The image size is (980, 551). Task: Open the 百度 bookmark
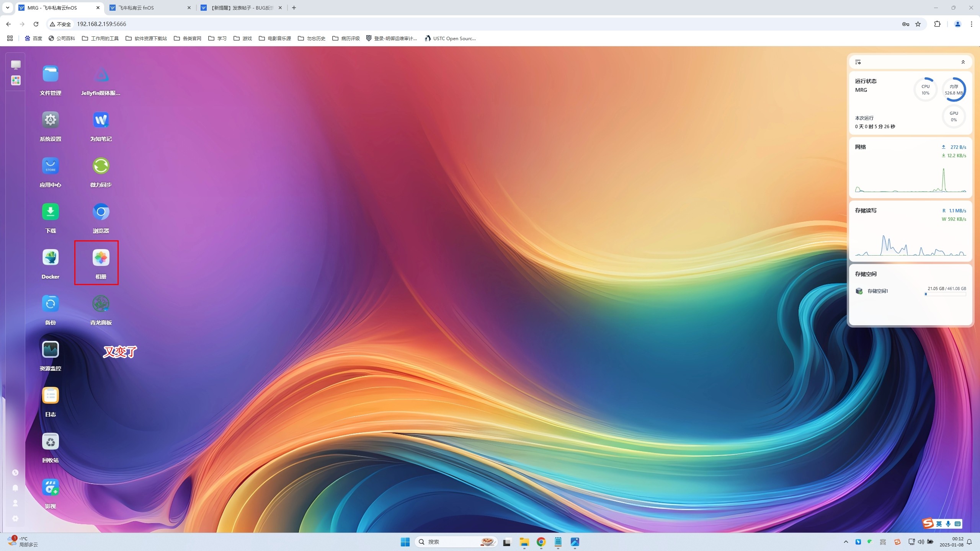[33, 38]
